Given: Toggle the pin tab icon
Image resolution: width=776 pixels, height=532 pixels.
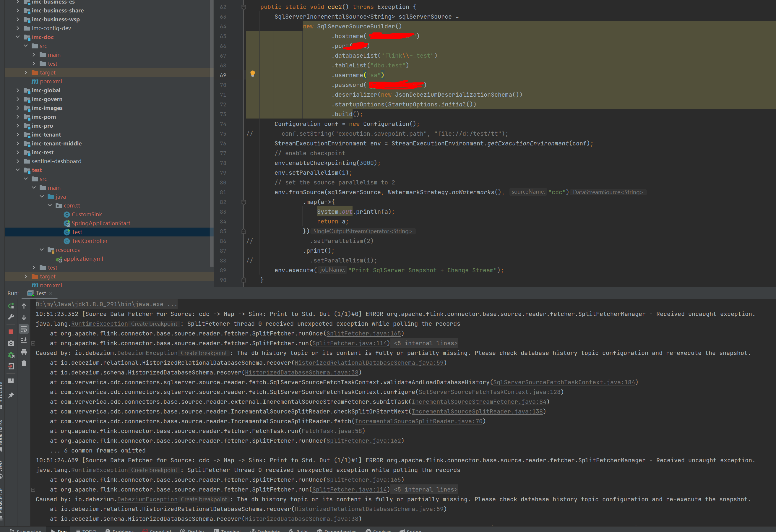Looking at the screenshot, I should [x=11, y=395].
